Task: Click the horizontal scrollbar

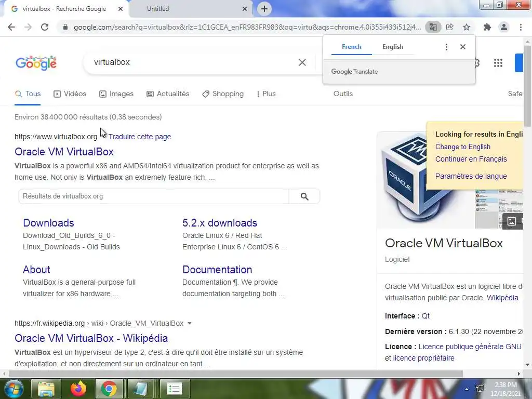Action: pos(235,374)
